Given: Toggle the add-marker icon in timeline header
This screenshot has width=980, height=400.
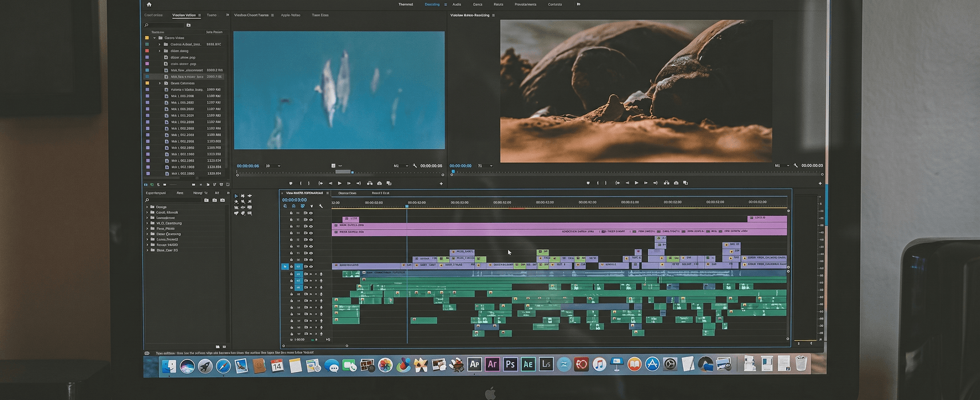Looking at the screenshot, I should 312,206.
